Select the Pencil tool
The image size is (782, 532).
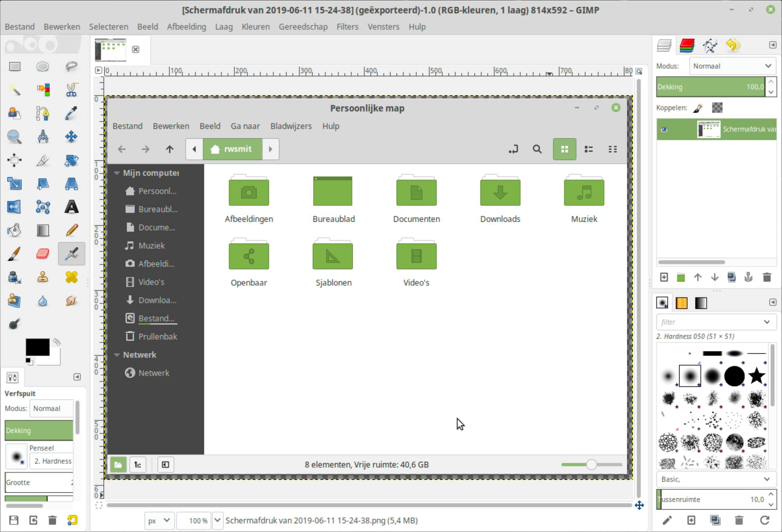71,231
